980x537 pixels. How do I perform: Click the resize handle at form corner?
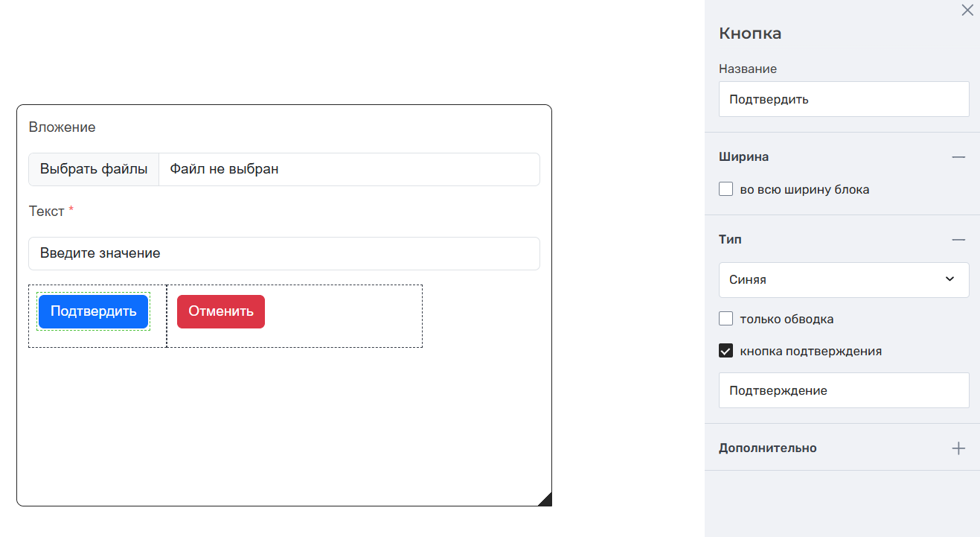545,500
